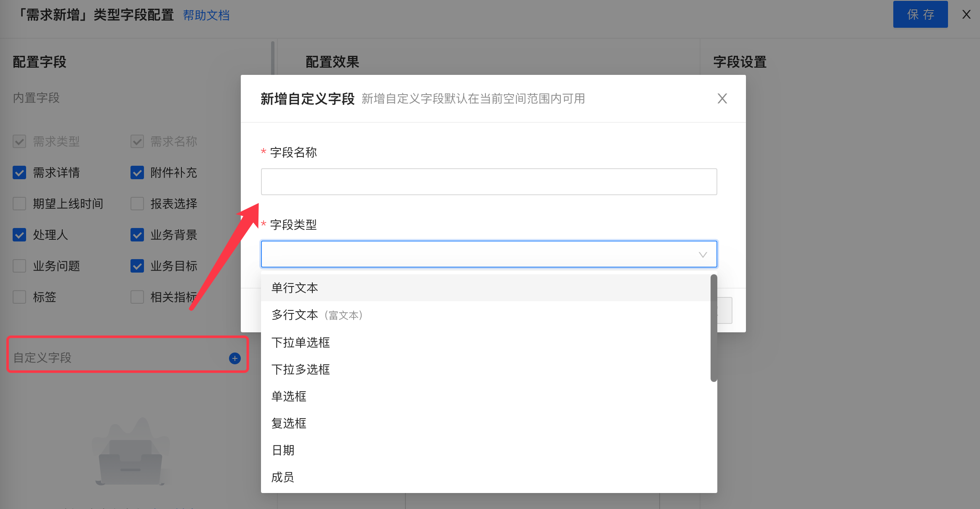The image size is (980, 509).
Task: Pick 下拉多选框 from the dropdown
Action: coord(301,369)
